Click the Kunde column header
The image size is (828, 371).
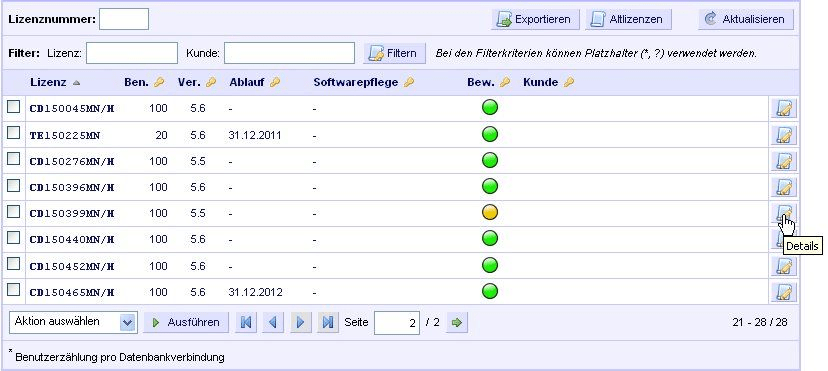coord(541,82)
